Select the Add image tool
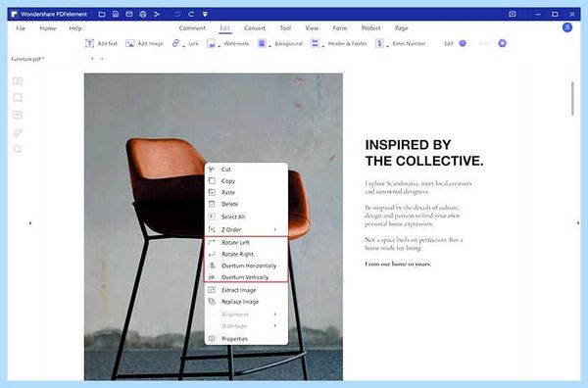The height and width of the screenshot is (388, 588). [x=144, y=43]
